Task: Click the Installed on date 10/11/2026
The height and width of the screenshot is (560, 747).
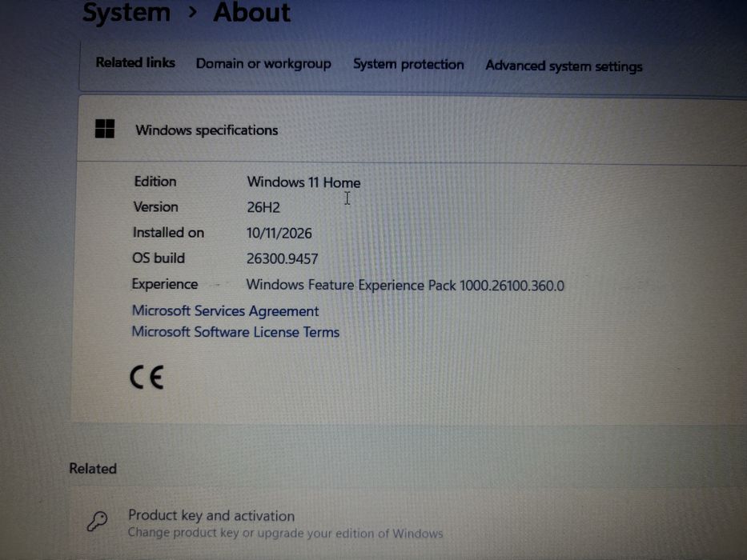Action: point(279,234)
